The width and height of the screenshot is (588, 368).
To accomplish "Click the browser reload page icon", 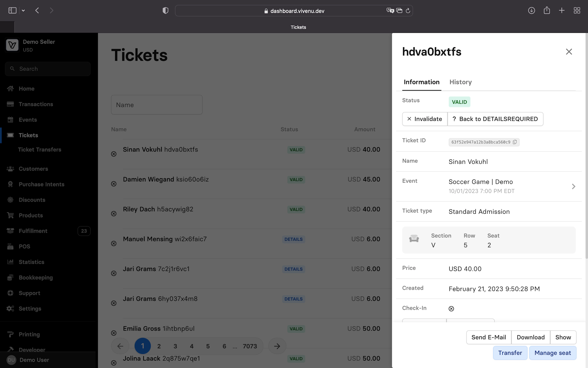I will click(x=408, y=11).
